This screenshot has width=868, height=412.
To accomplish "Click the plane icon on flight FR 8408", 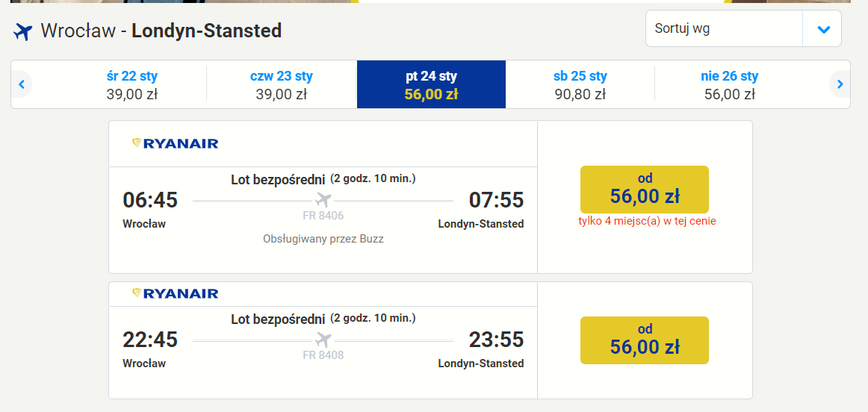I will (x=323, y=340).
